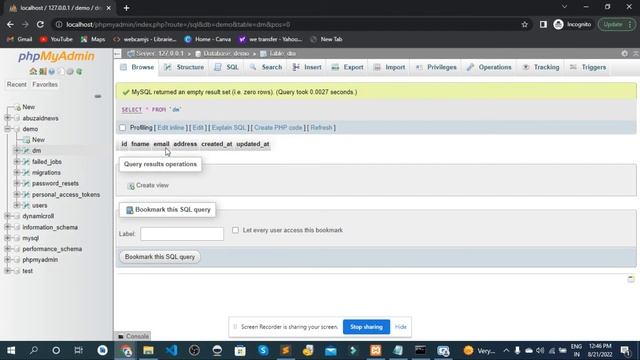
Task: Bookmark this page with the star icon
Action: click(x=524, y=24)
